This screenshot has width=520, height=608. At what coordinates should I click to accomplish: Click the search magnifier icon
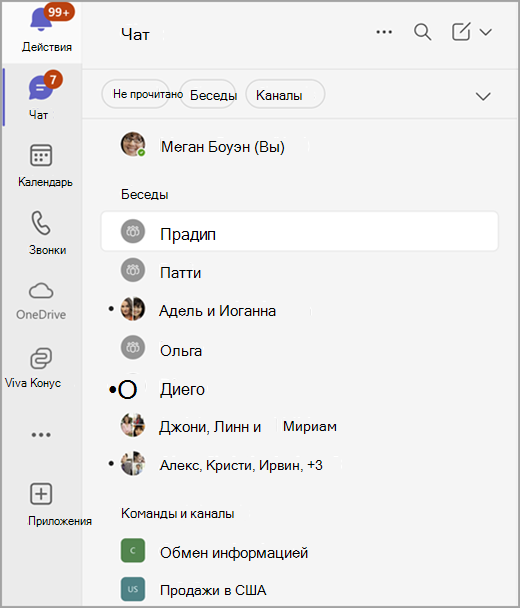[422, 32]
